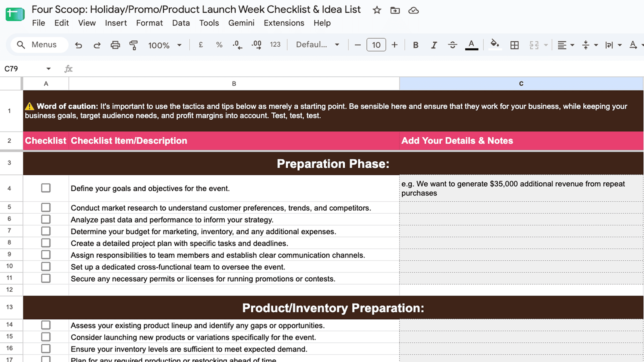Open the Data menu
Viewport: 644px width, 362px height.
point(181,23)
